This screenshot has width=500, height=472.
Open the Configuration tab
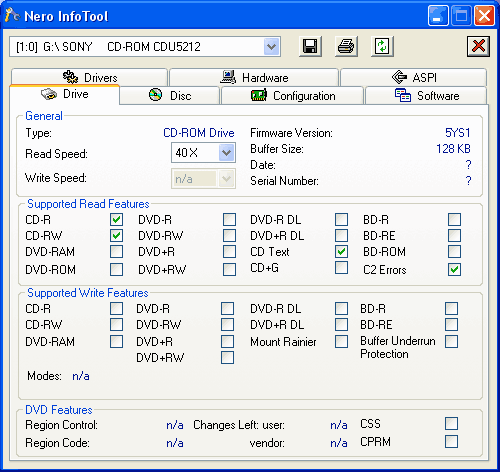point(292,96)
